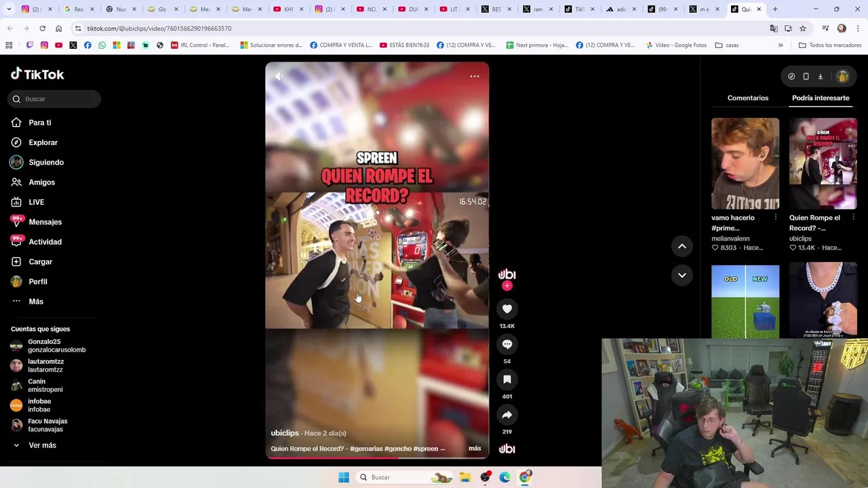Open melianvalenn suggested video thumbnail

(745, 163)
